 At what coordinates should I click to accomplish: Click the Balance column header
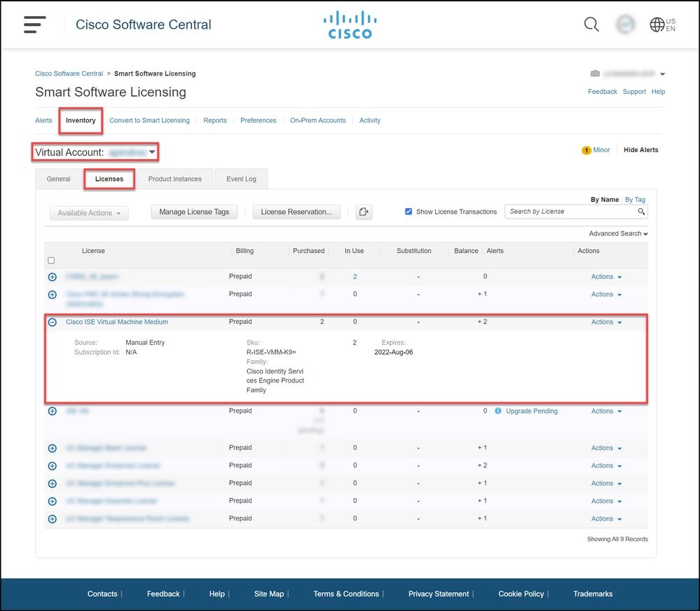coord(466,251)
